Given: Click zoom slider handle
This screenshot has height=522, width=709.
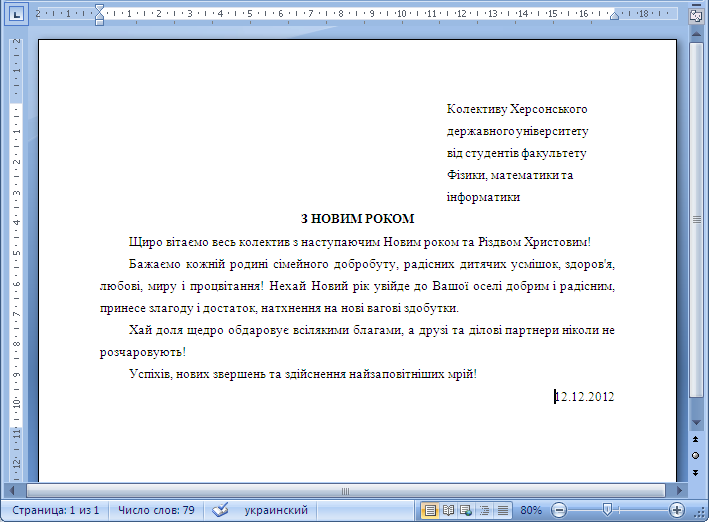Looking at the screenshot, I should click(607, 510).
